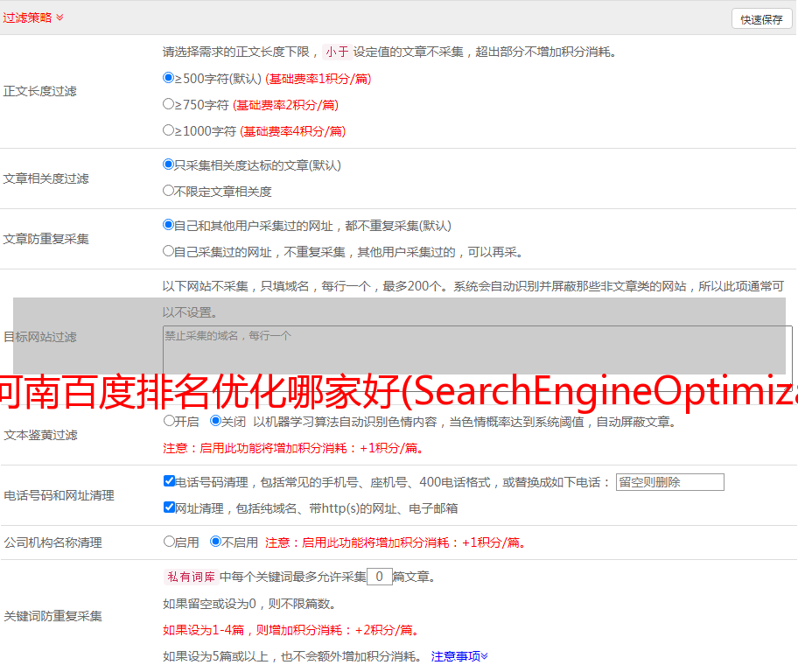Set 文本鉴黄过滤 to 关闭
This screenshot has width=798, height=672.
point(216,421)
